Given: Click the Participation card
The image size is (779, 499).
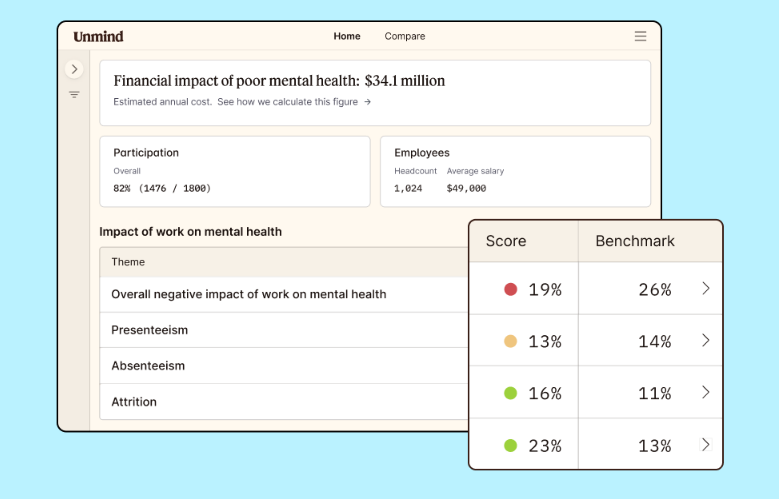Looking at the screenshot, I should (234, 171).
